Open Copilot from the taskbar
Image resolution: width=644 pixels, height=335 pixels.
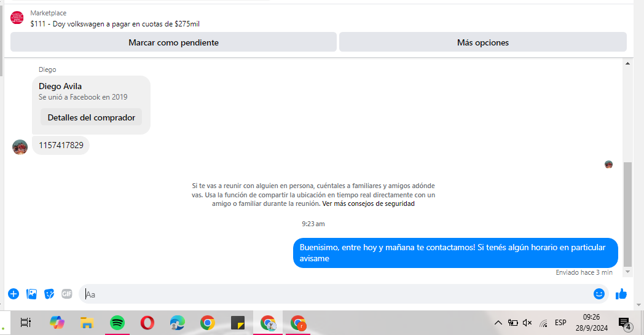click(x=57, y=323)
